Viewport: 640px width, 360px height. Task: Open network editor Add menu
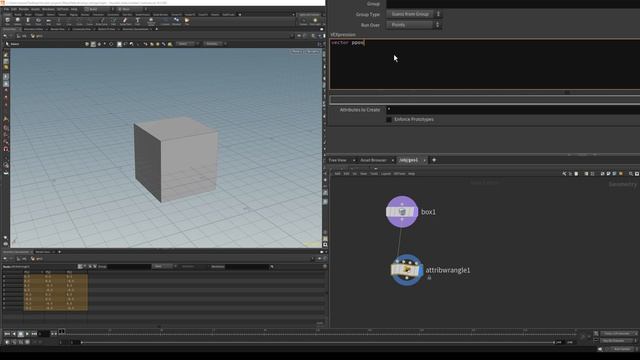(x=338, y=174)
